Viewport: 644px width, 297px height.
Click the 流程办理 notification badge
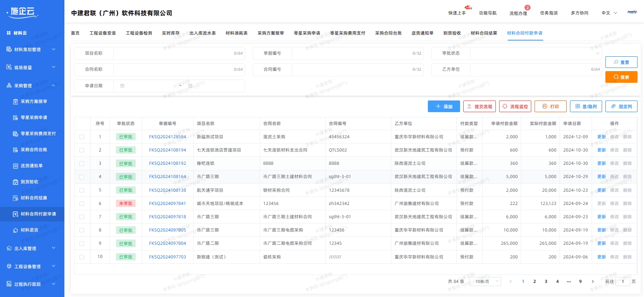pos(527,8)
